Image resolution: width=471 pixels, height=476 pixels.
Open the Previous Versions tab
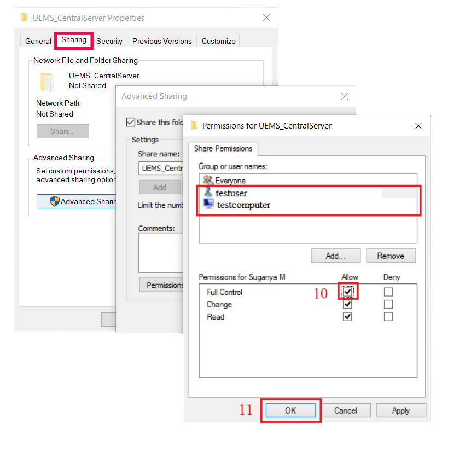[x=162, y=41]
